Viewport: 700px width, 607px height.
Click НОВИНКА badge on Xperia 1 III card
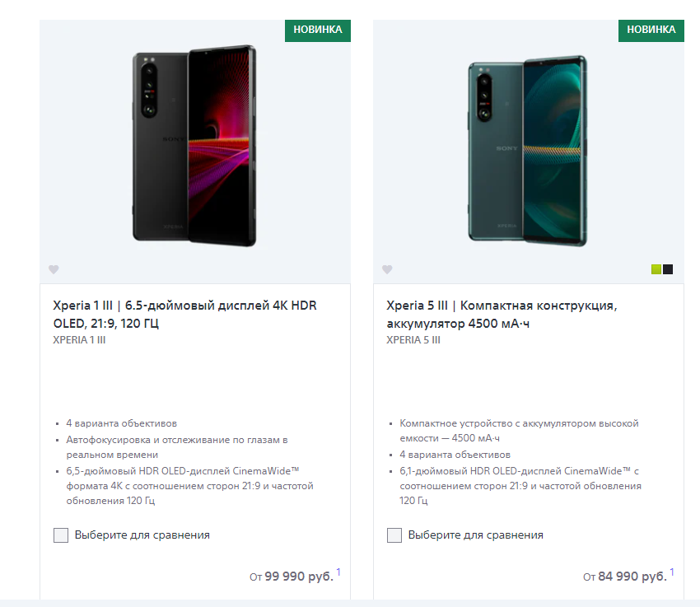click(318, 30)
